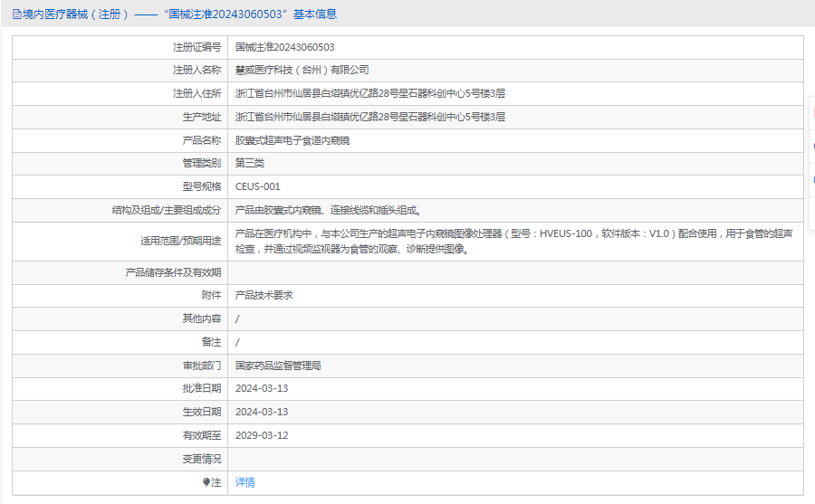This screenshot has width=815, height=504.
Task: Click the 其他内容 label
Action: 202,319
